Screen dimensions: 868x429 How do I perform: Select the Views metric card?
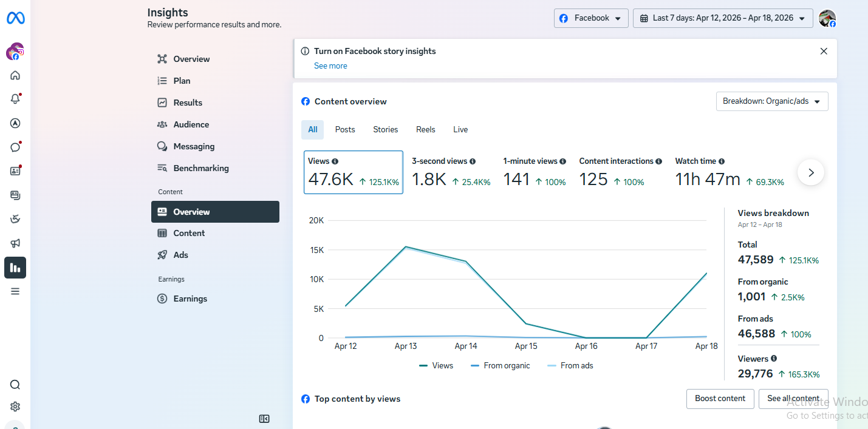354,172
